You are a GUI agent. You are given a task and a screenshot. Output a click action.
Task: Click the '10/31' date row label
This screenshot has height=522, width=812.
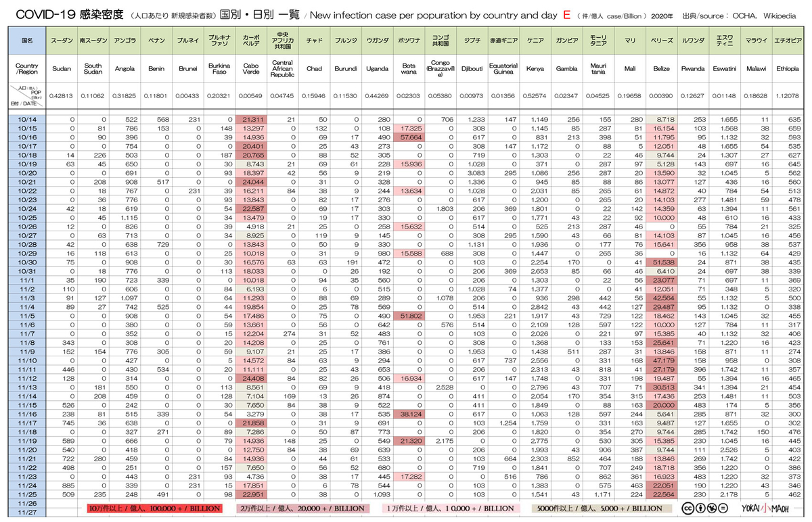(x=28, y=270)
